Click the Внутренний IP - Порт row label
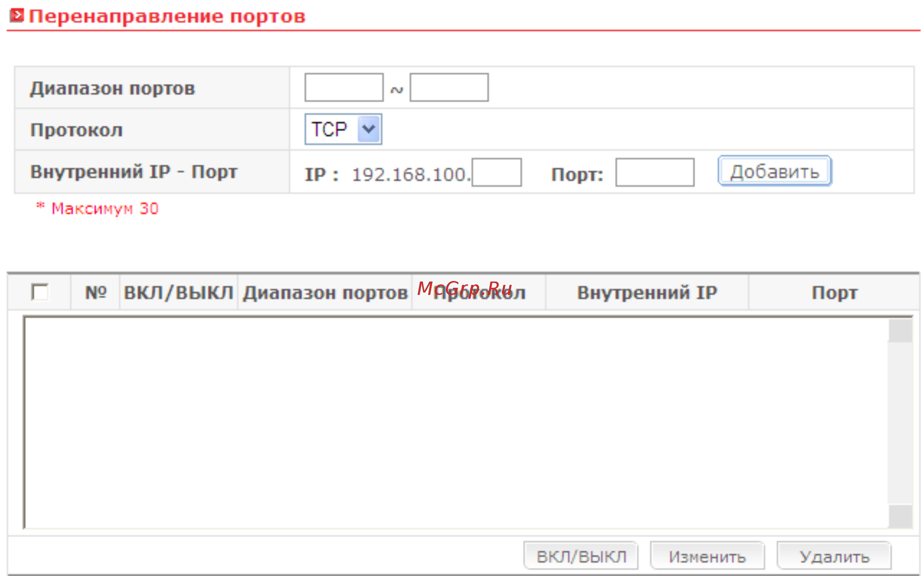Image resolution: width=924 pixels, height=576 pixels. 134,172
